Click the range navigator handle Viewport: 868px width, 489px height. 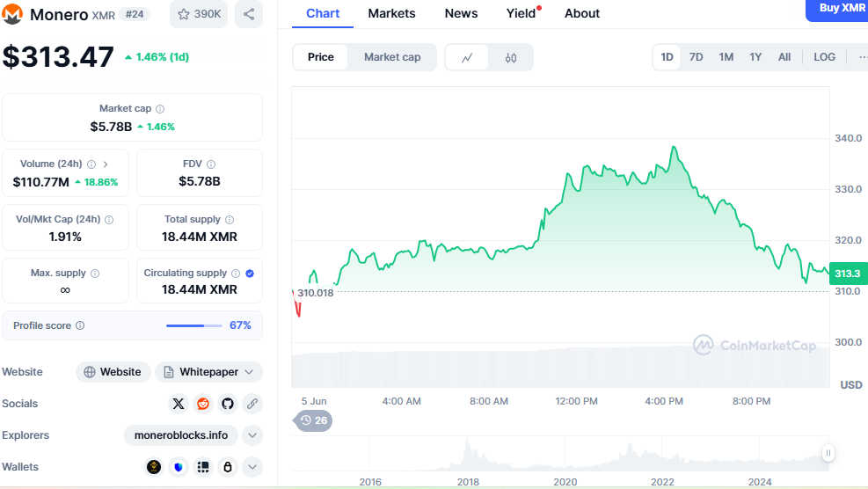[828, 453]
